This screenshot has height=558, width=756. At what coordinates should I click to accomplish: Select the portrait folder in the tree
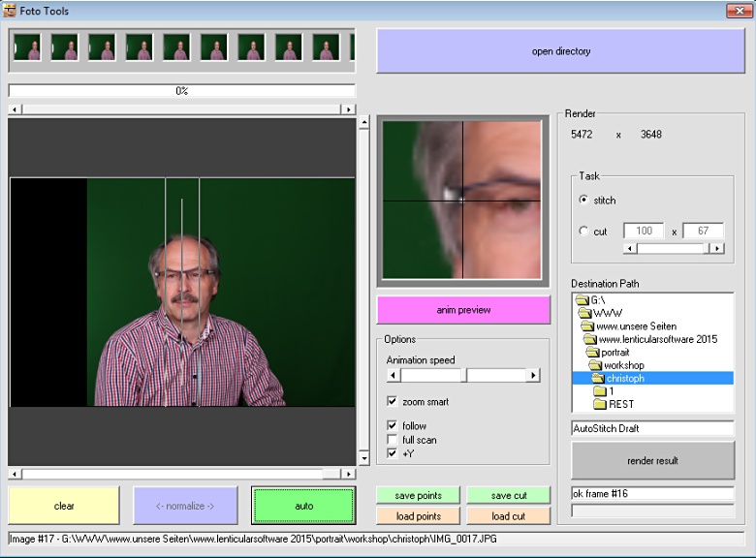[614, 353]
